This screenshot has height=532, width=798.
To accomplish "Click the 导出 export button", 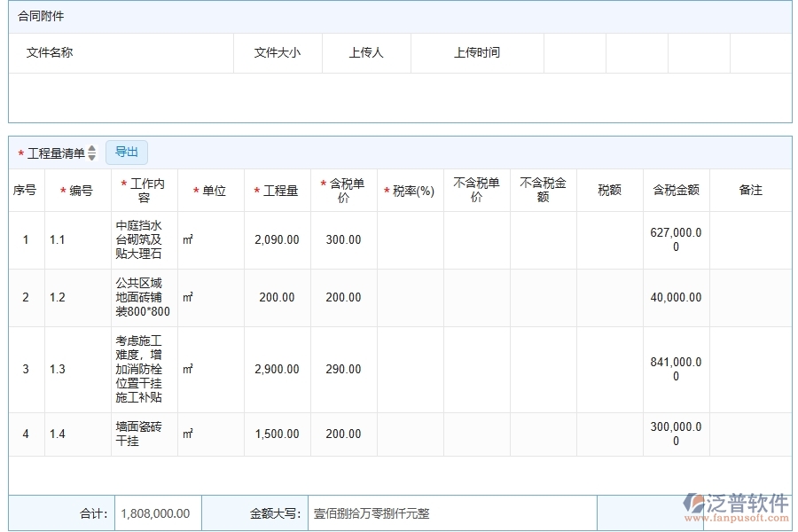I will [x=126, y=152].
